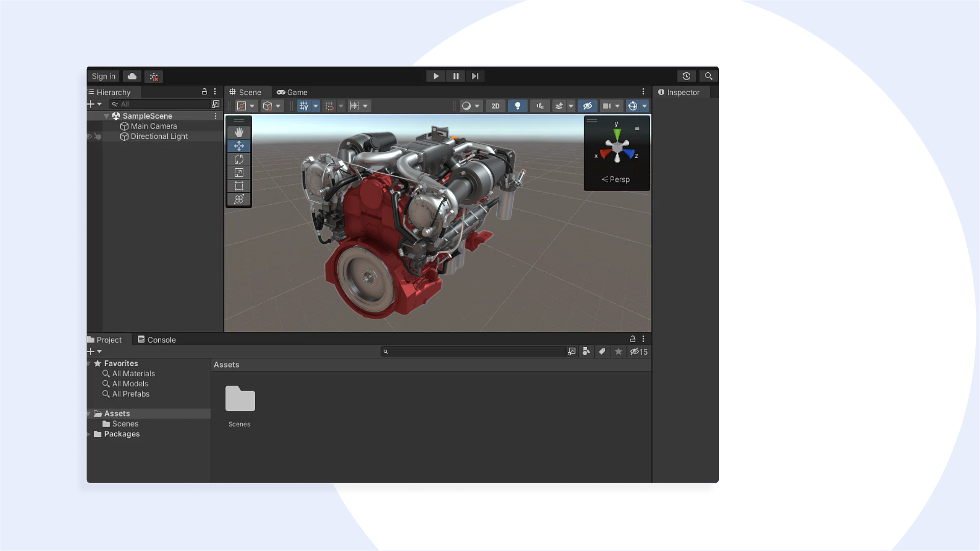Select the Rect tool

[239, 186]
